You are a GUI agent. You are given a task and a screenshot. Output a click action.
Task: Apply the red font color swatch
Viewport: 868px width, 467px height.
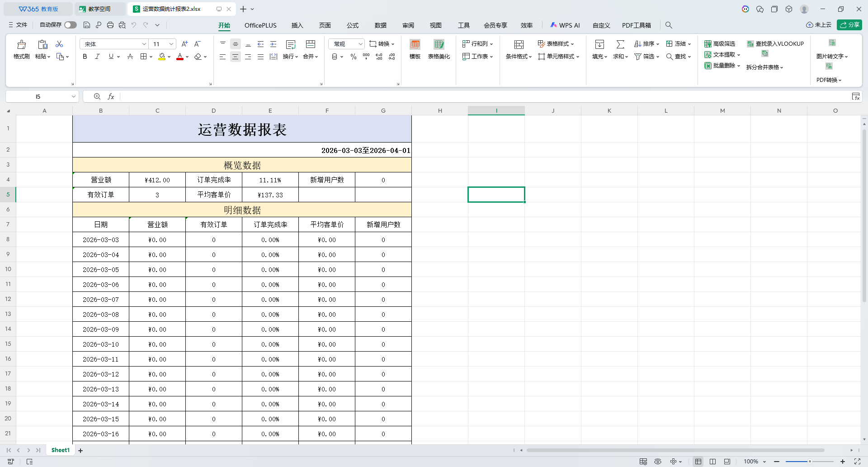(180, 57)
